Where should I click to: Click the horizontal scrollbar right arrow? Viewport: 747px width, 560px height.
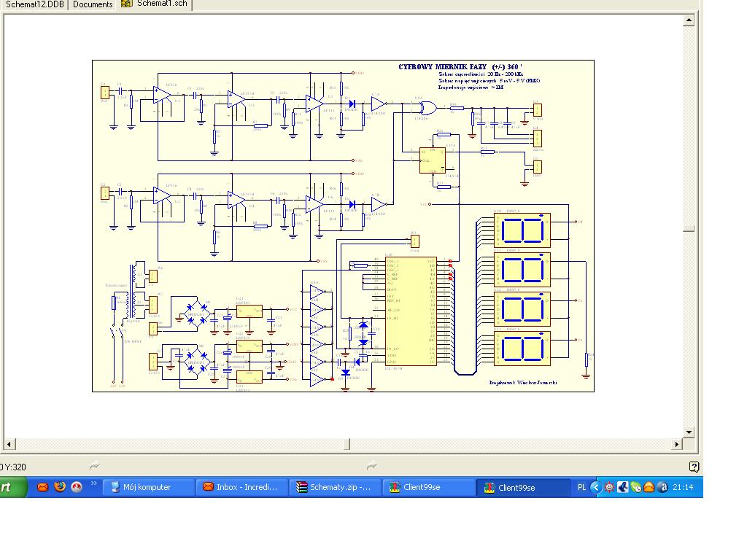pyautogui.click(x=676, y=444)
